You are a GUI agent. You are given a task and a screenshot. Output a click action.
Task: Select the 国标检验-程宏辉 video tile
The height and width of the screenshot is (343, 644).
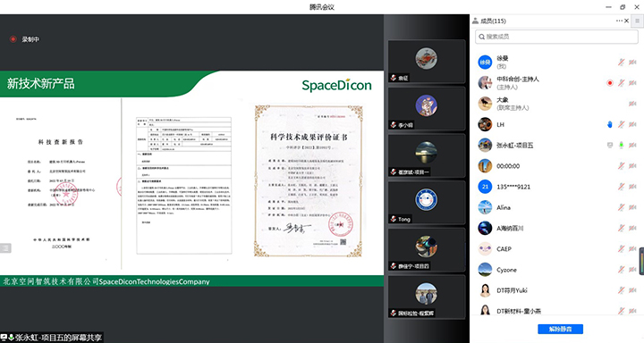coord(427,297)
